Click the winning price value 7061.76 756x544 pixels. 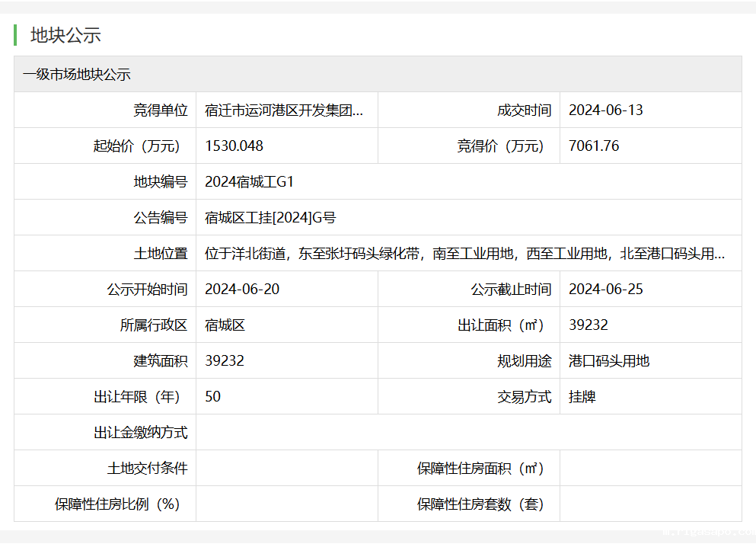[594, 146]
